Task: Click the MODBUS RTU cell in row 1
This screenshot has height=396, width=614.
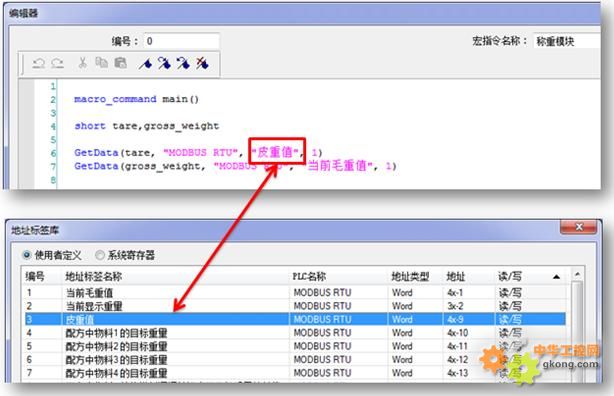Action: [x=322, y=293]
